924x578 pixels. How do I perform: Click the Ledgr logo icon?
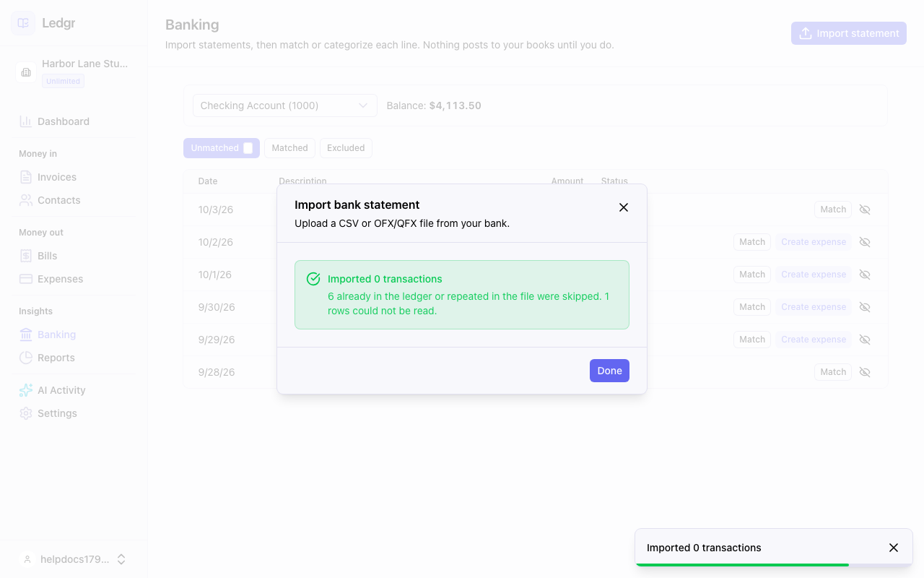(x=23, y=23)
